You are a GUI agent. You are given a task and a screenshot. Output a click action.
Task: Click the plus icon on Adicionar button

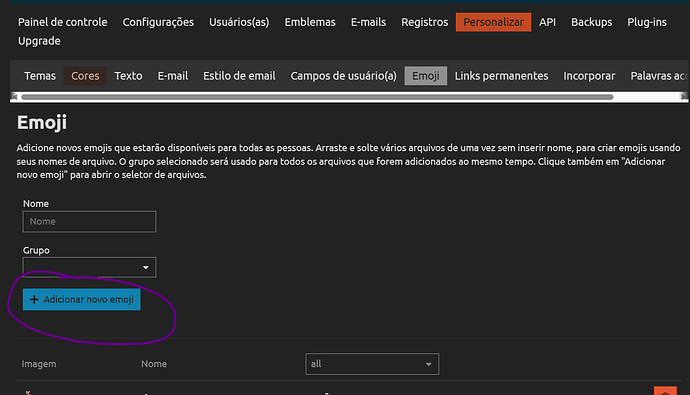point(34,300)
